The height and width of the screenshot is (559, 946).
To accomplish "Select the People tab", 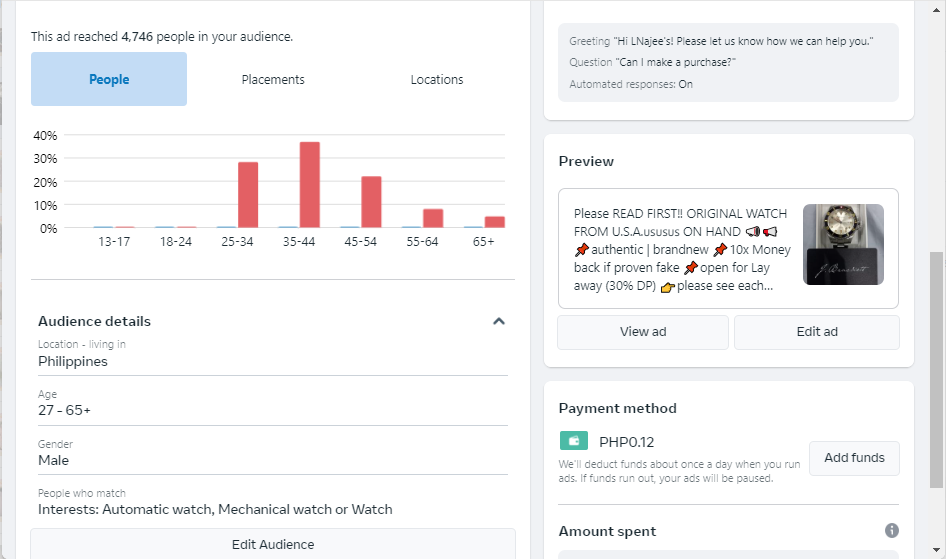I will (109, 80).
